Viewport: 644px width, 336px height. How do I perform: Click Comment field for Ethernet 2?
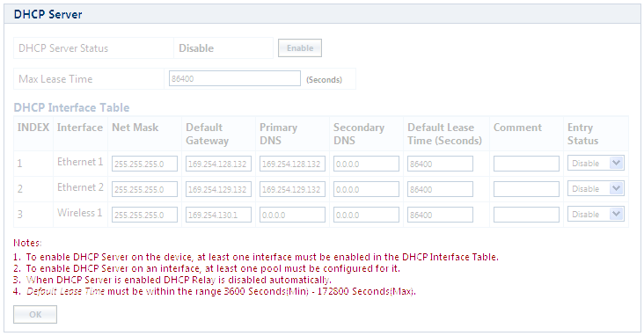point(526,189)
